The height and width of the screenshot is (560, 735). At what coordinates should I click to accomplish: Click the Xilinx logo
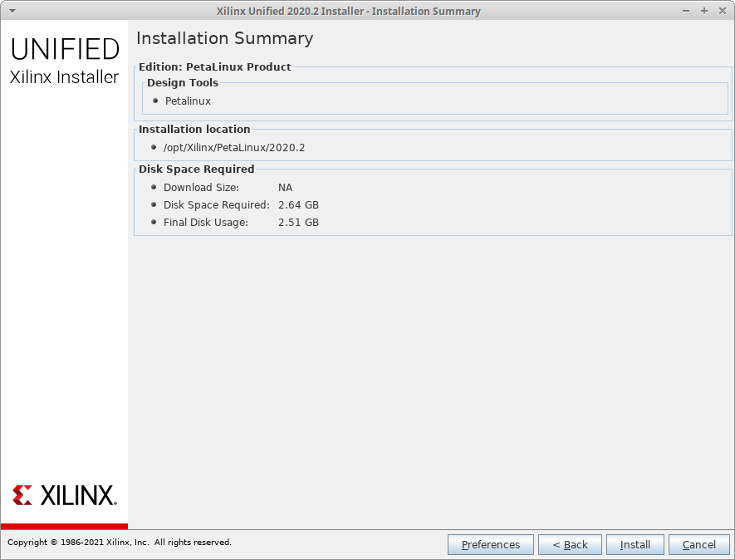pyautogui.click(x=65, y=495)
